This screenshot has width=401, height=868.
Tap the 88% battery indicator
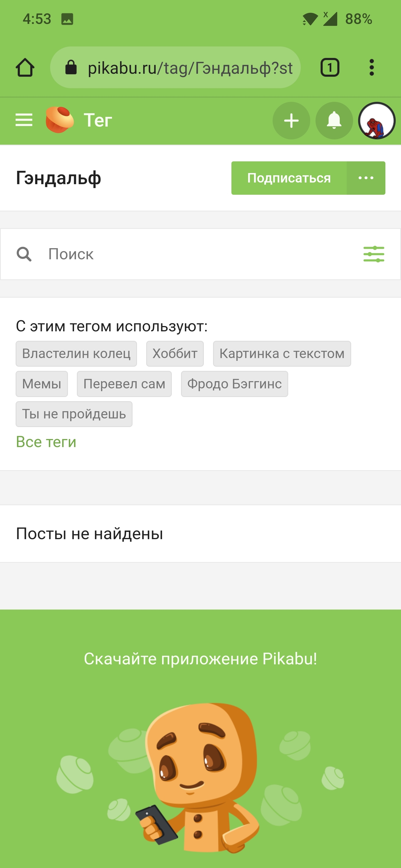pos(358,19)
